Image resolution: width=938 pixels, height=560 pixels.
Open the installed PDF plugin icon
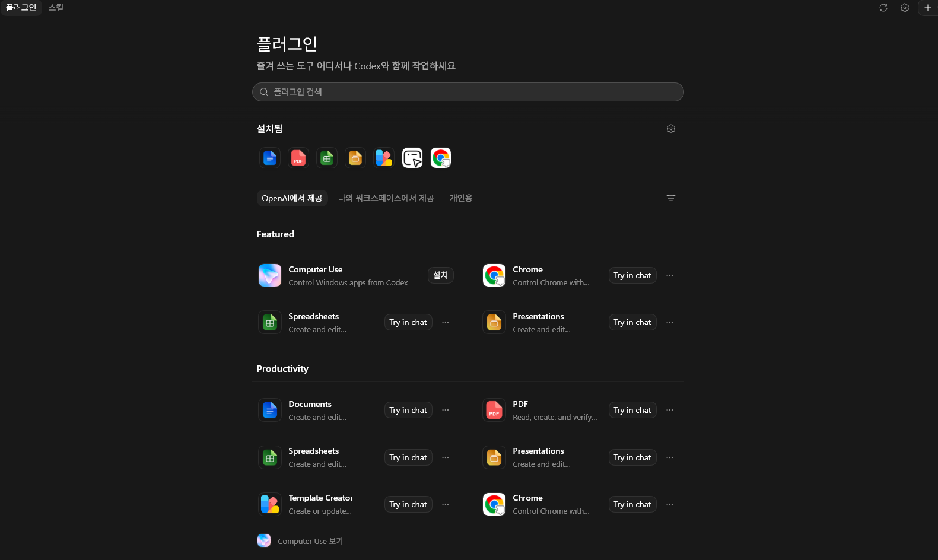pos(298,158)
